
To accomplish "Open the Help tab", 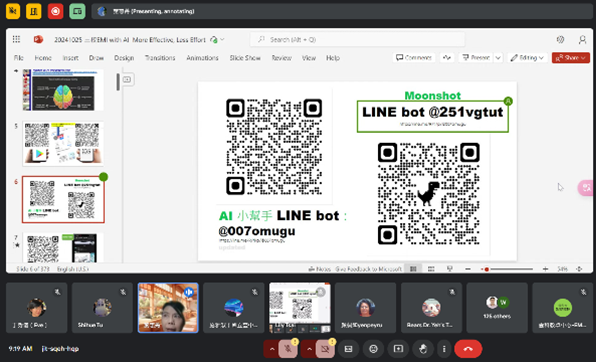I will 333,58.
